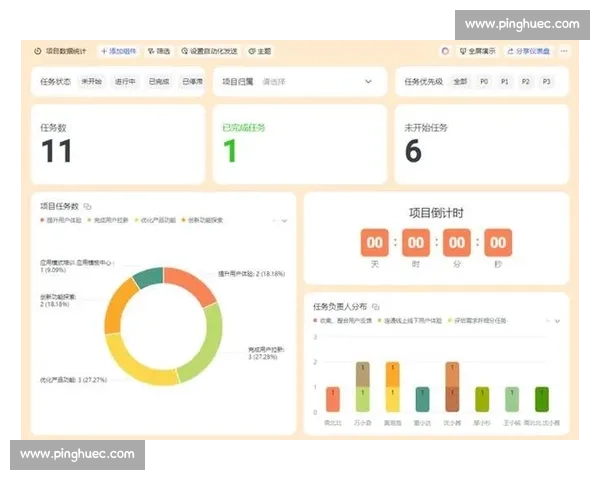Toggle the 收集、整合用户反馈 legend item
The height and width of the screenshot is (480, 600).
pyautogui.click(x=343, y=320)
